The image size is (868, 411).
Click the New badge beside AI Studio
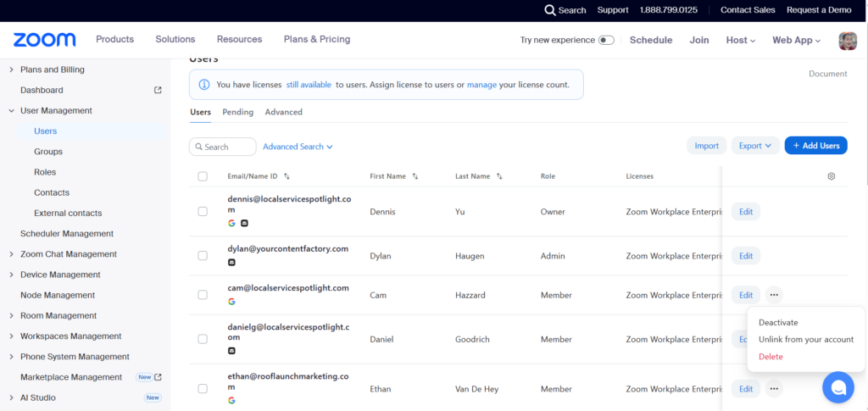(153, 397)
